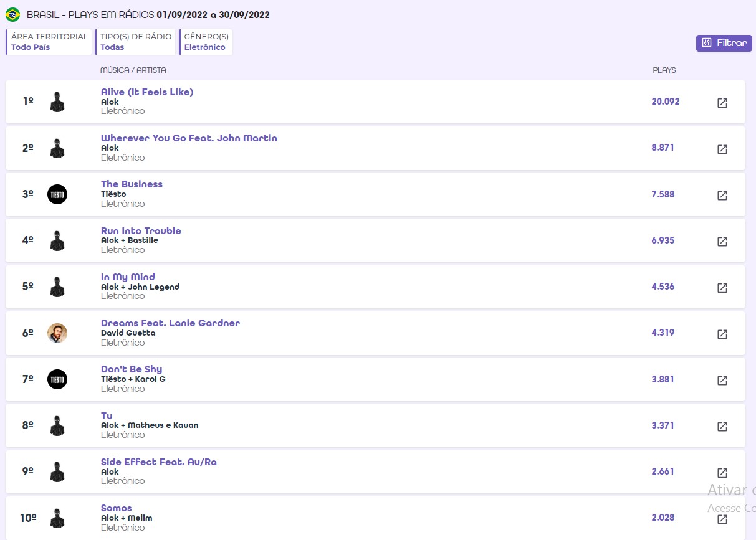
Task: Open Área Territorial filter Todo País
Action: [49, 42]
